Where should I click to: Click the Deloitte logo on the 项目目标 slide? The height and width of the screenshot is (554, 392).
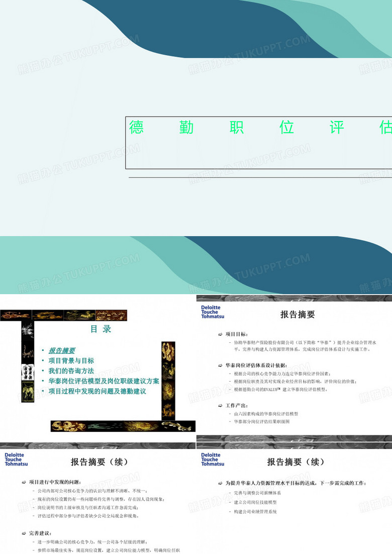click(213, 312)
